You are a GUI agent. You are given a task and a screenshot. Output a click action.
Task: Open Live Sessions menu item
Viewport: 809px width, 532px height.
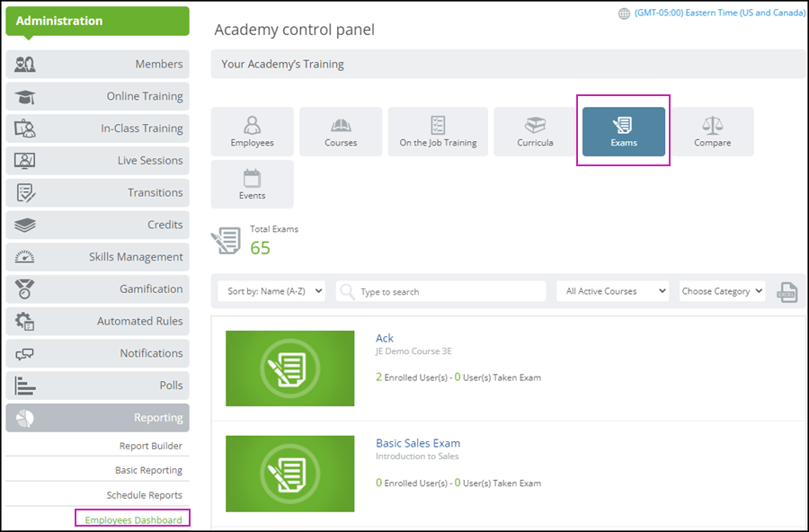tap(97, 161)
